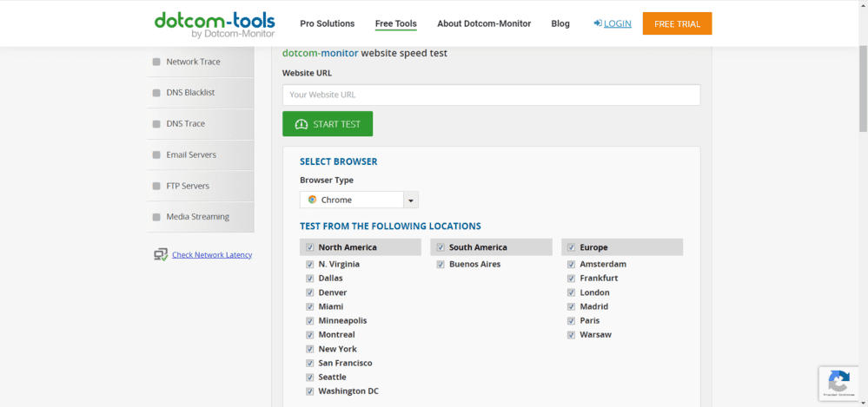Click the login arrow icon
The width and height of the screenshot is (868, 407).
tap(598, 23)
